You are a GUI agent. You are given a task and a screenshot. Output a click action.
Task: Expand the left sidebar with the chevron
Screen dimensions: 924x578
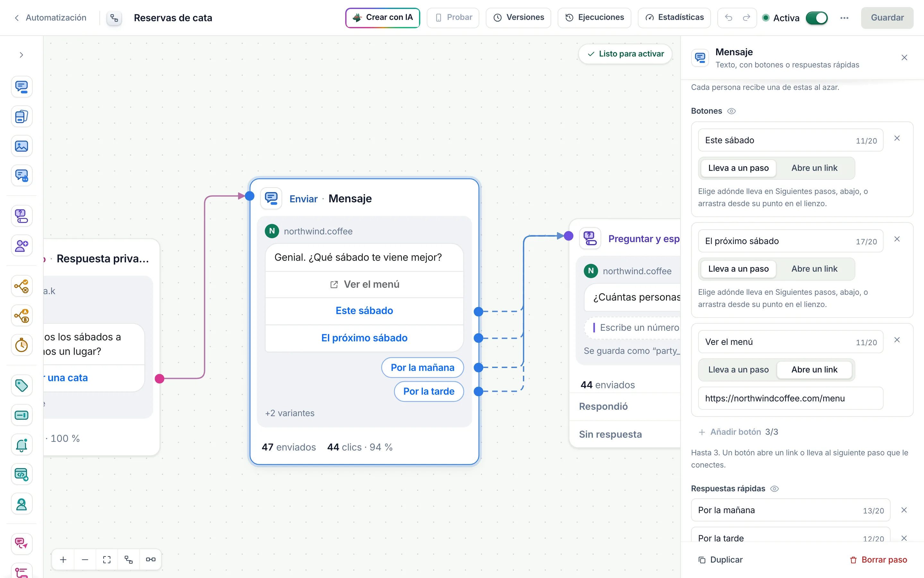click(x=21, y=55)
